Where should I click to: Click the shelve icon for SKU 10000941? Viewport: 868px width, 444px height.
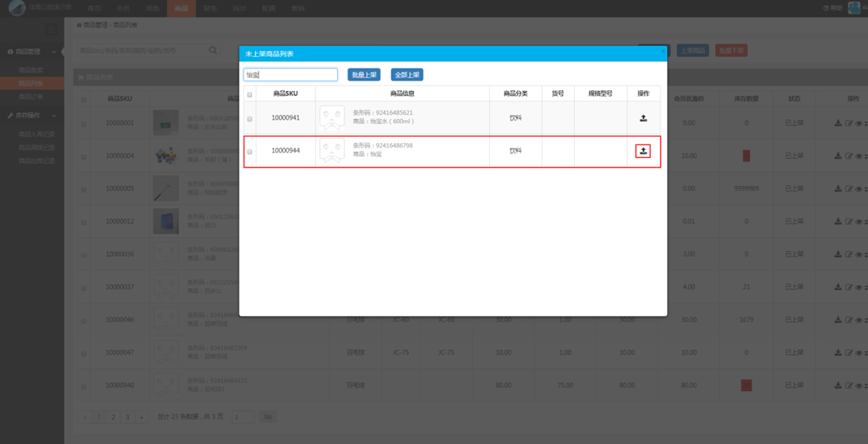click(x=644, y=118)
